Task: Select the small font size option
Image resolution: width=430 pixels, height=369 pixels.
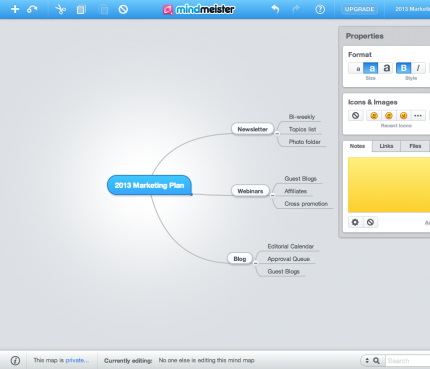Action: (x=357, y=68)
